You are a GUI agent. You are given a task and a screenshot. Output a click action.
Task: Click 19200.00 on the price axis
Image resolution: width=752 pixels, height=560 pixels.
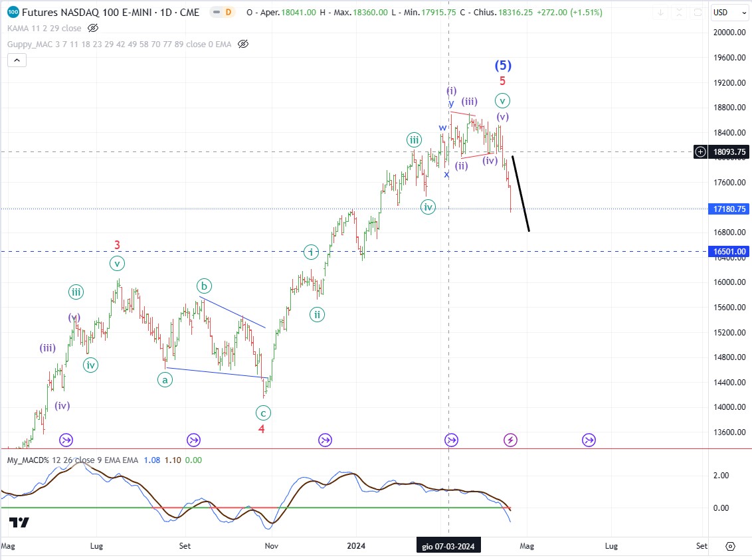[x=729, y=82]
